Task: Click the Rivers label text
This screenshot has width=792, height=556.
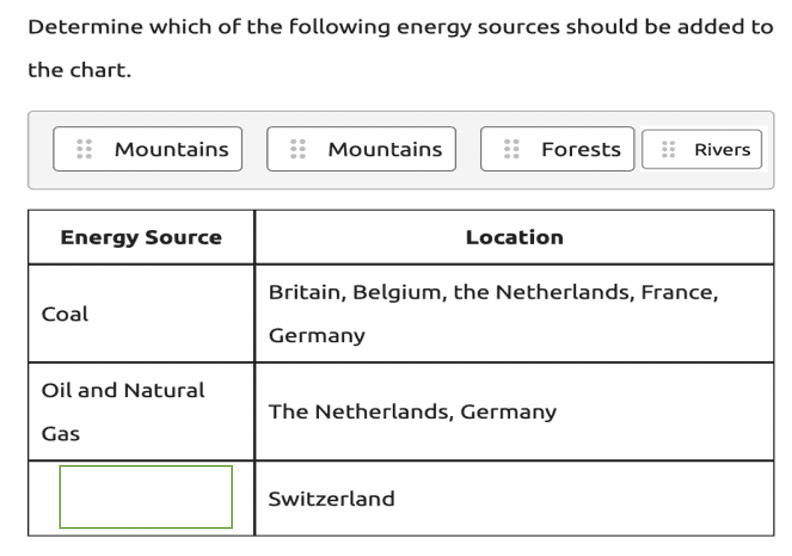Action: pos(722,149)
